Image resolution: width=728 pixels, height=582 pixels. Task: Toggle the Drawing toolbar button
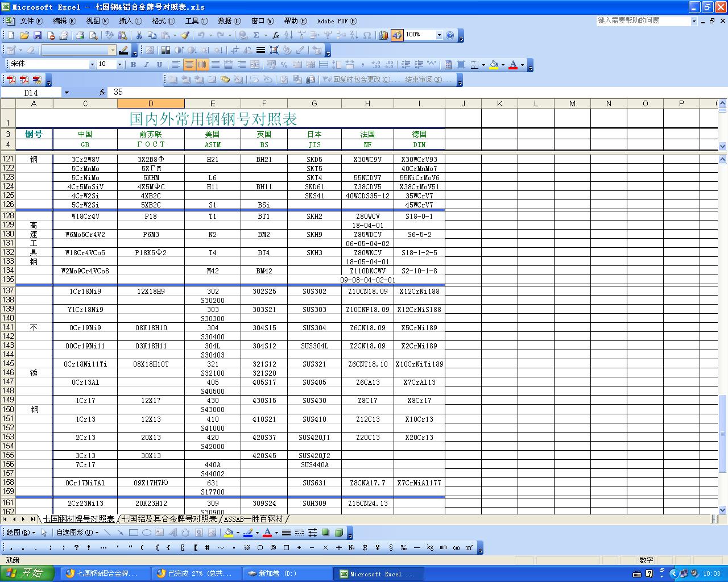(x=397, y=35)
